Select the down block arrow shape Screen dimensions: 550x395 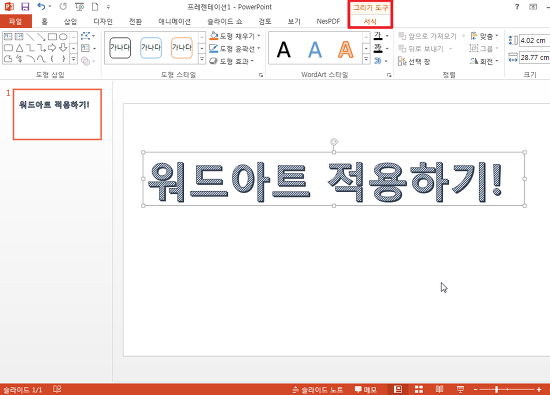(63, 48)
